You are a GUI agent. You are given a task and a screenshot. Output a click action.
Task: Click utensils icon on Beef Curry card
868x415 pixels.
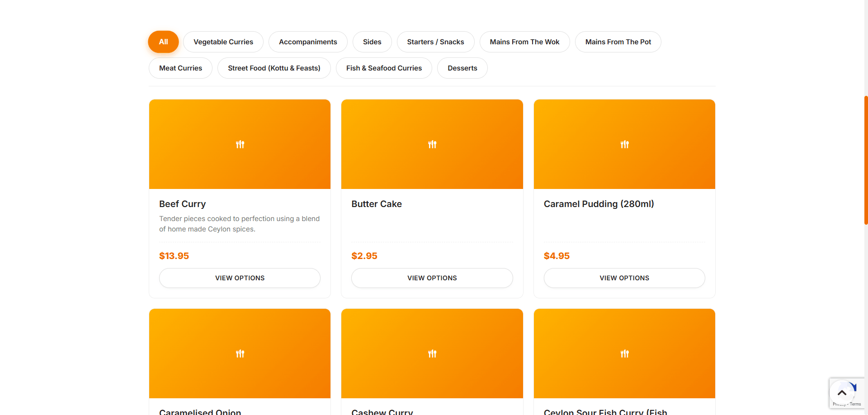[240, 144]
